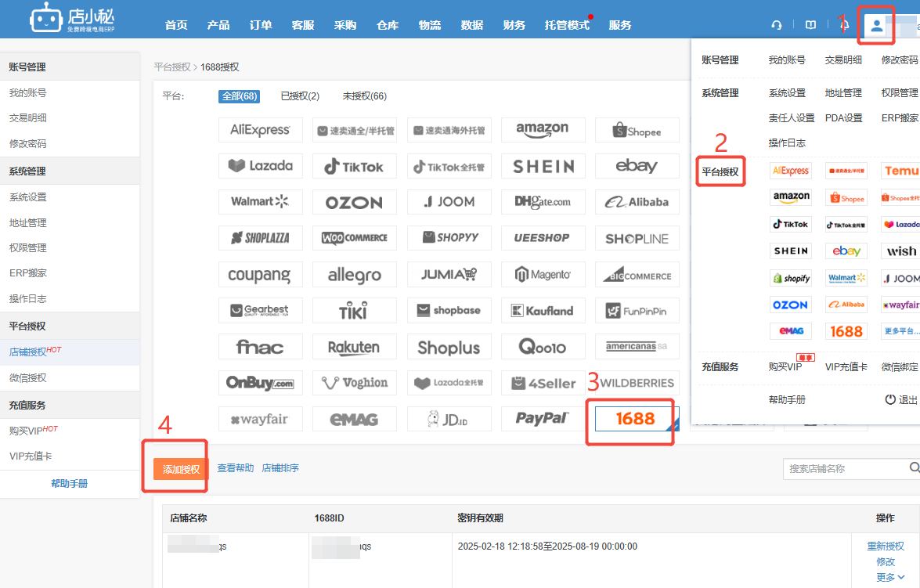Click the eMAG logo in dropdown panel
920x588 pixels.
click(791, 331)
